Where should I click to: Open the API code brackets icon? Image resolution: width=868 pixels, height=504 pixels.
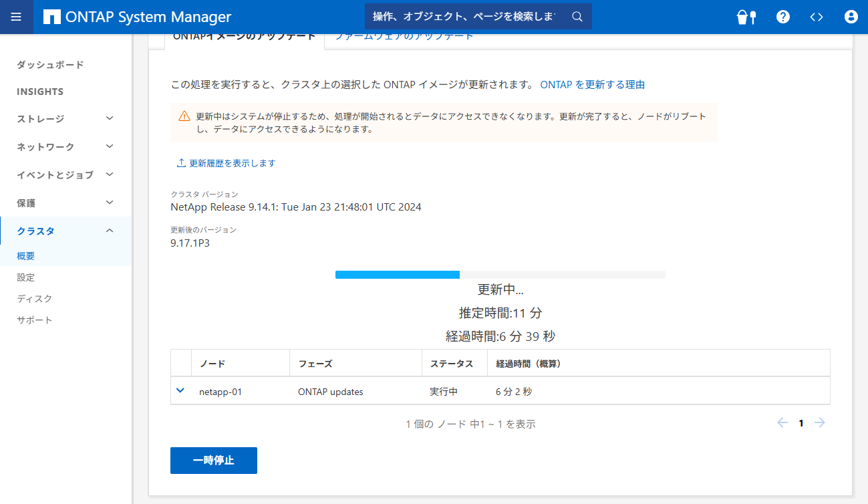tap(817, 17)
